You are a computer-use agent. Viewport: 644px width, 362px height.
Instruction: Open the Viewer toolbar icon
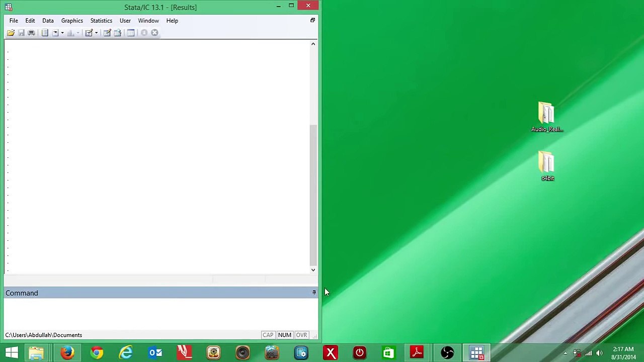pos(55,33)
